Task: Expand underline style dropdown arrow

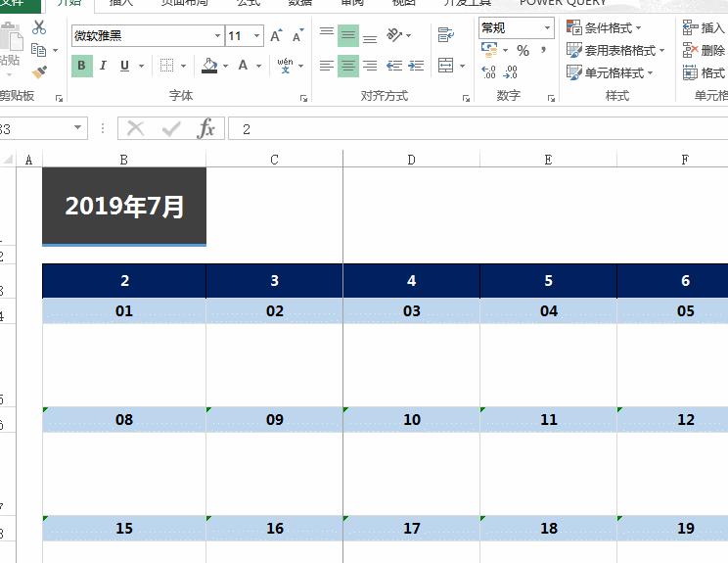Action: (141, 66)
